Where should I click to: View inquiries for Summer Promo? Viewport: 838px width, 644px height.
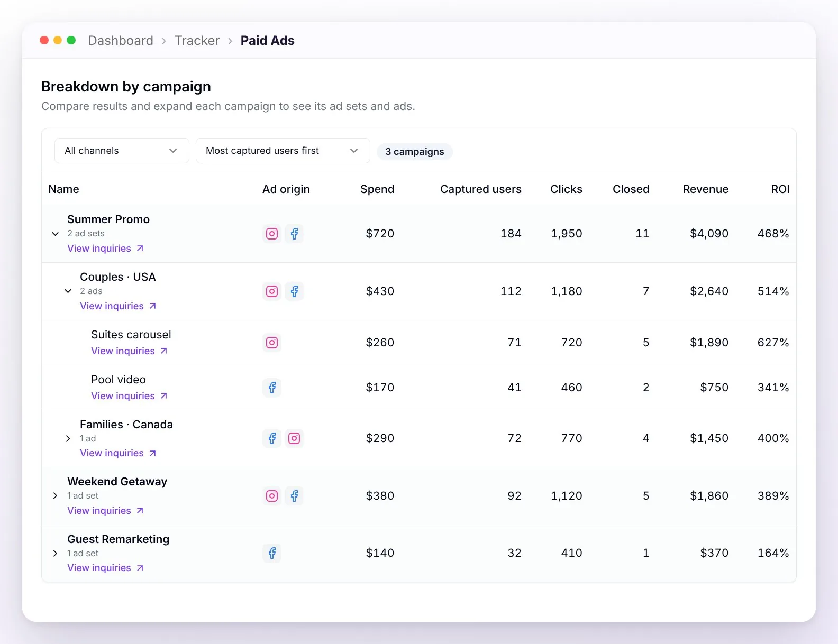[x=105, y=249]
